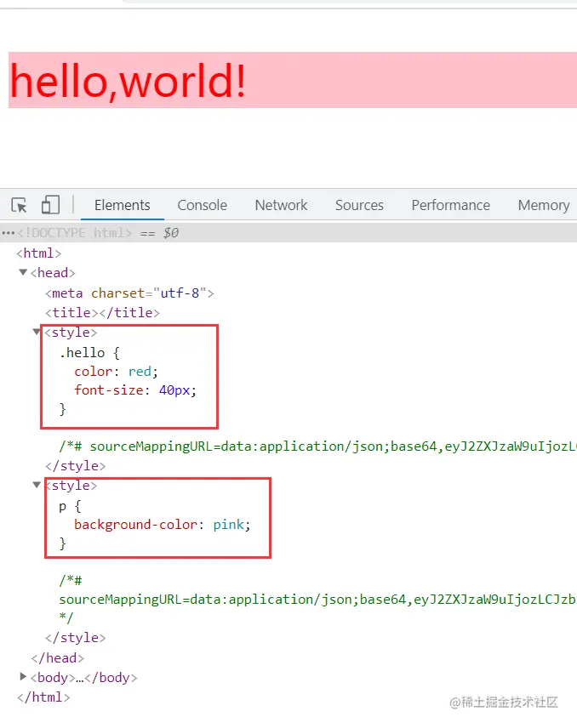
Task: Select the empty title element
Action: click(103, 312)
